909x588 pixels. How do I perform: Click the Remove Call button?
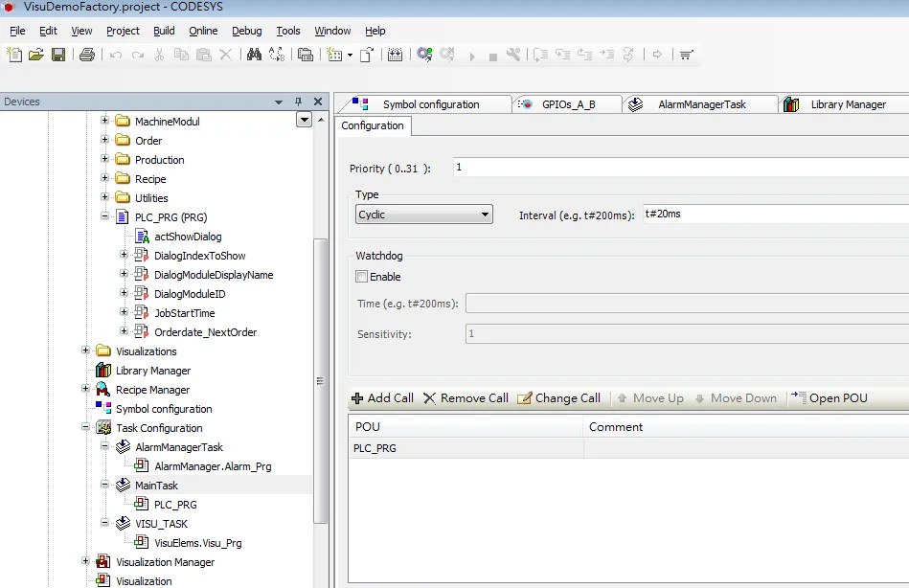pyautogui.click(x=466, y=398)
